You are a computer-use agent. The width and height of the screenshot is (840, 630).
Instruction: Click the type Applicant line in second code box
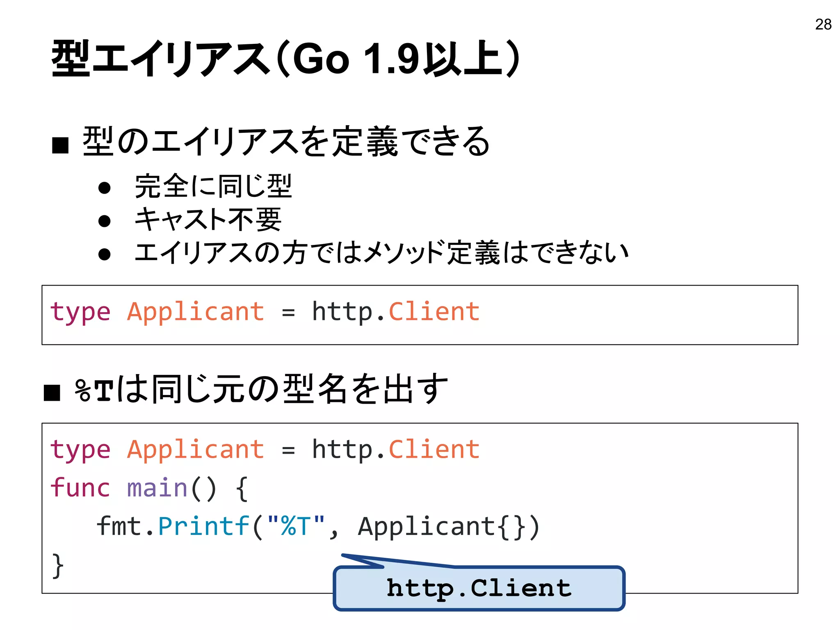point(265,450)
